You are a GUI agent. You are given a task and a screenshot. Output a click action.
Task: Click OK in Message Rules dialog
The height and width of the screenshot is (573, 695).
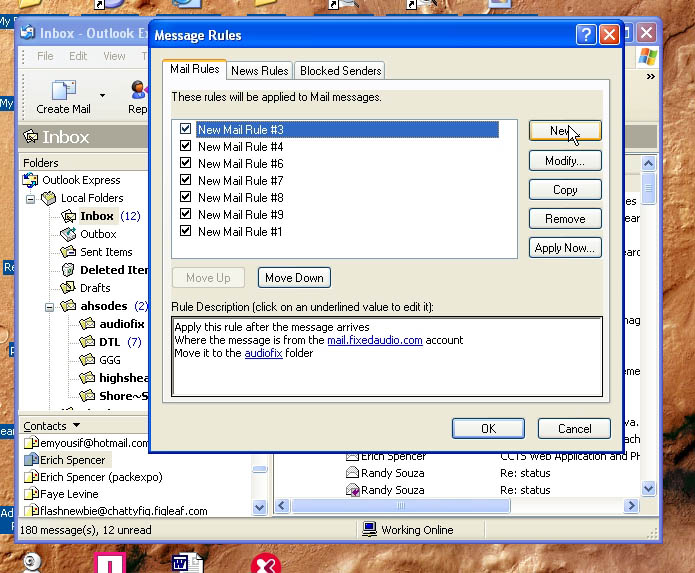488,429
